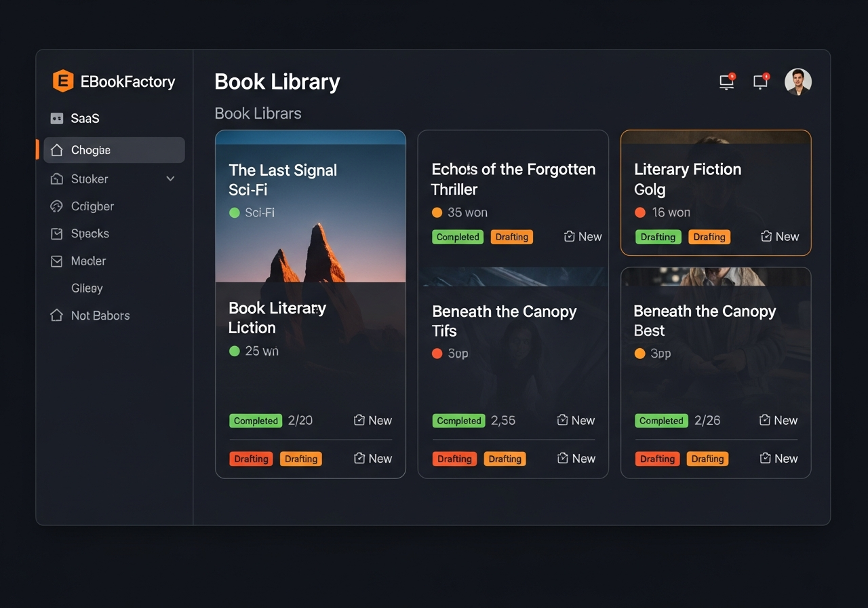Toggle the green Sci-Fi status dot
Viewport: 868px width, 608px height.
(234, 212)
